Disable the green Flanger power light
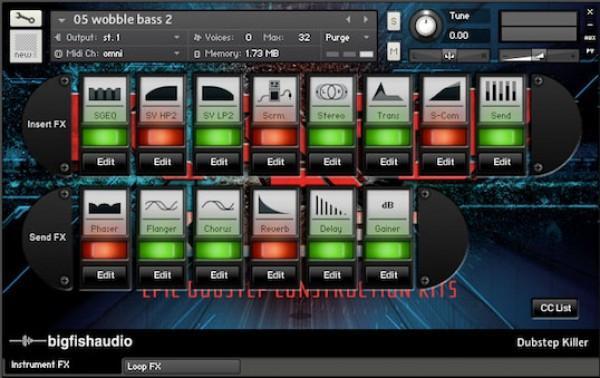This screenshot has width=600, height=378. click(x=161, y=250)
